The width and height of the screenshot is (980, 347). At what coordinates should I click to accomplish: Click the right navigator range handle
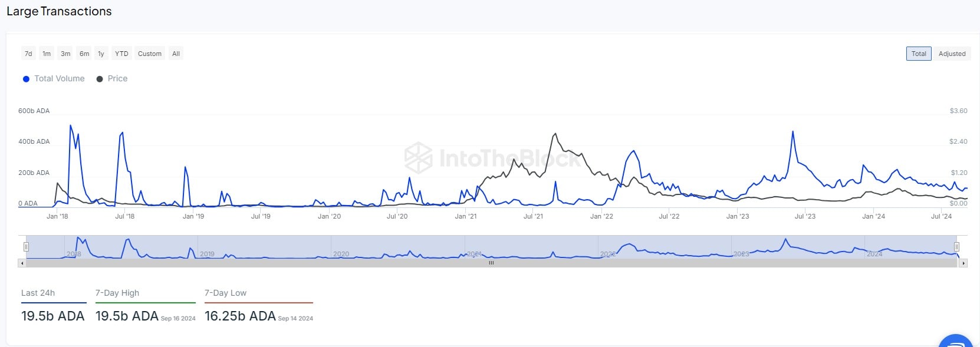pyautogui.click(x=956, y=247)
